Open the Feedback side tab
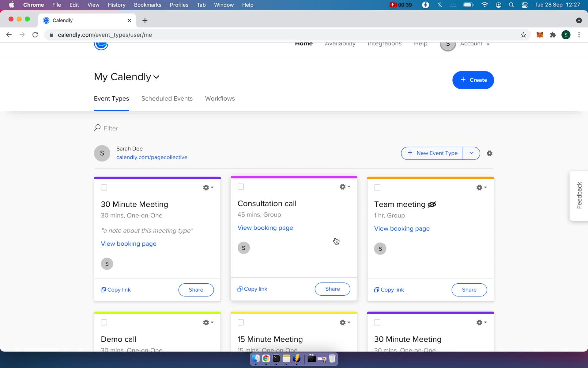 579,195
